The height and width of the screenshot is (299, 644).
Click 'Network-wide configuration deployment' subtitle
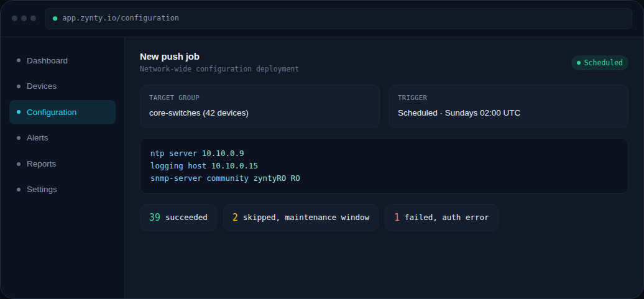pos(219,69)
